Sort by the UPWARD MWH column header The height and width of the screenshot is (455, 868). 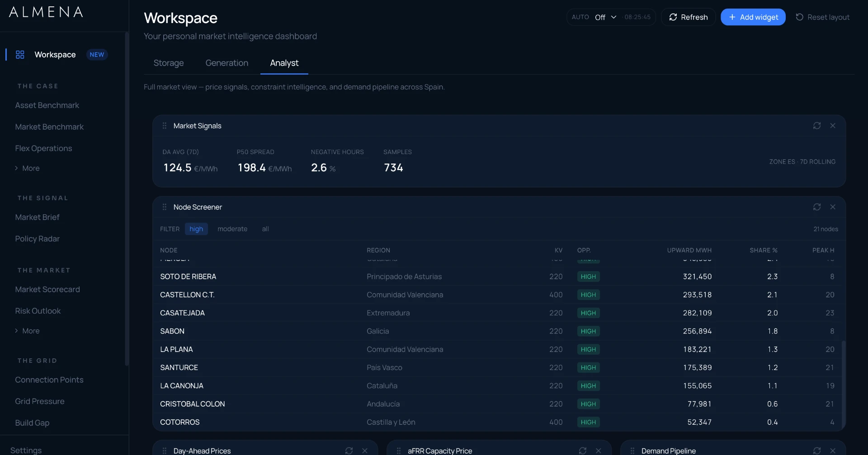tap(689, 250)
